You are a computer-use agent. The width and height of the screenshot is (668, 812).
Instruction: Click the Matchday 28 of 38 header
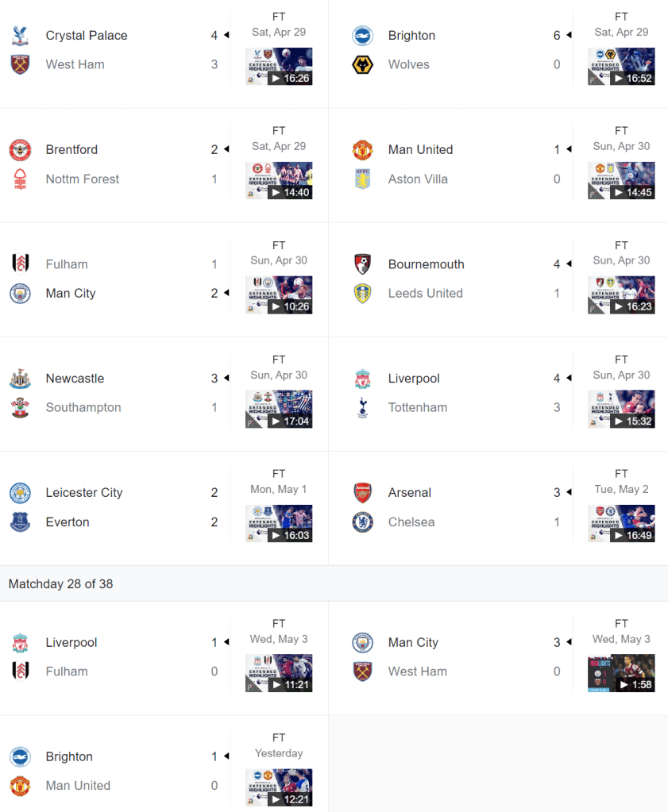pos(60,584)
